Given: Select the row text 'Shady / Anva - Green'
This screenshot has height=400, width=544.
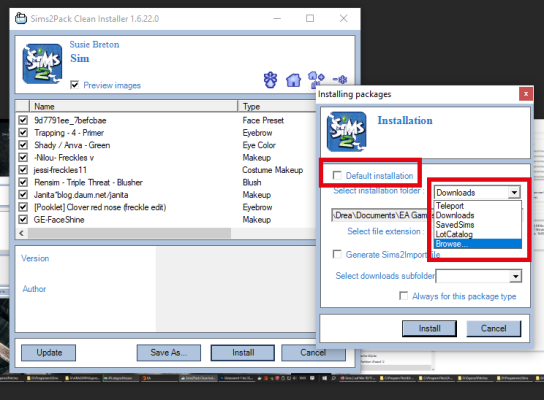Looking at the screenshot, I should (x=72, y=145).
